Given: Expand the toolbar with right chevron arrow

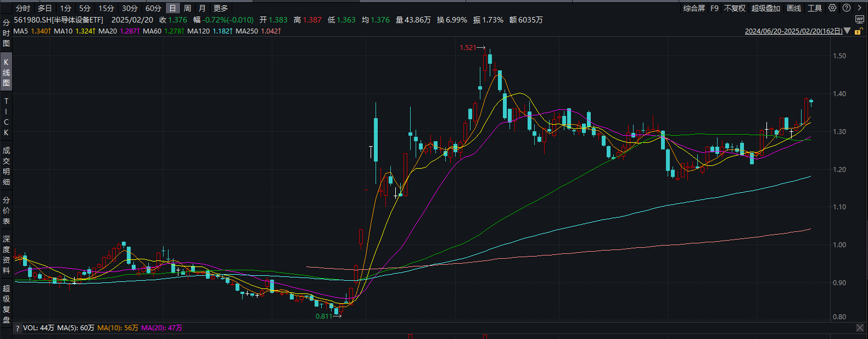Looking at the screenshot, I should point(859,8).
